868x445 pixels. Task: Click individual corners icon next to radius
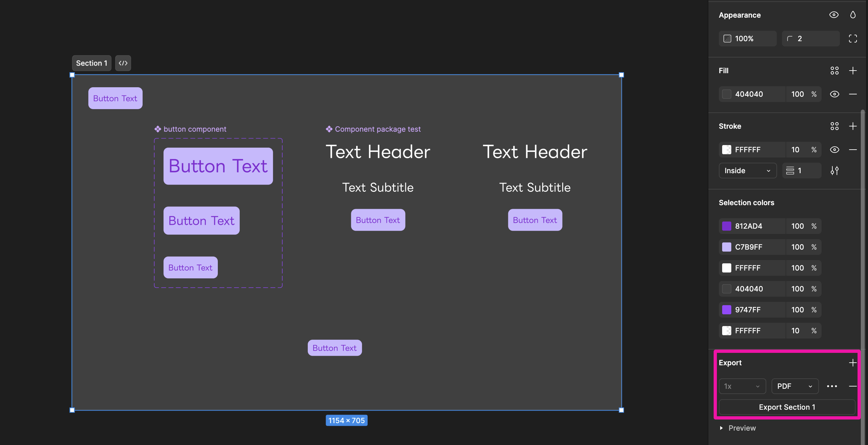tap(853, 38)
